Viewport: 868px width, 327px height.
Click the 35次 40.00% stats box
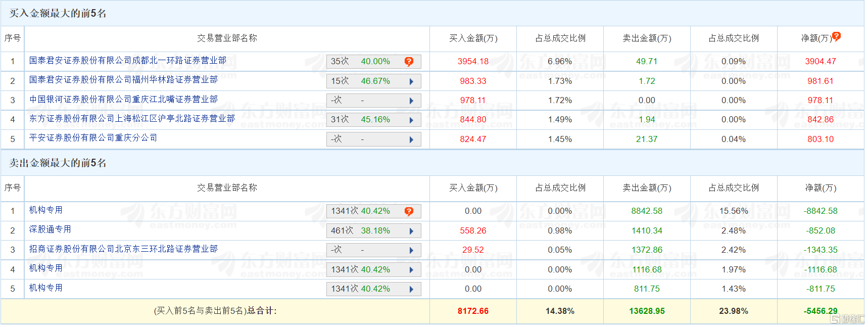coord(373,62)
